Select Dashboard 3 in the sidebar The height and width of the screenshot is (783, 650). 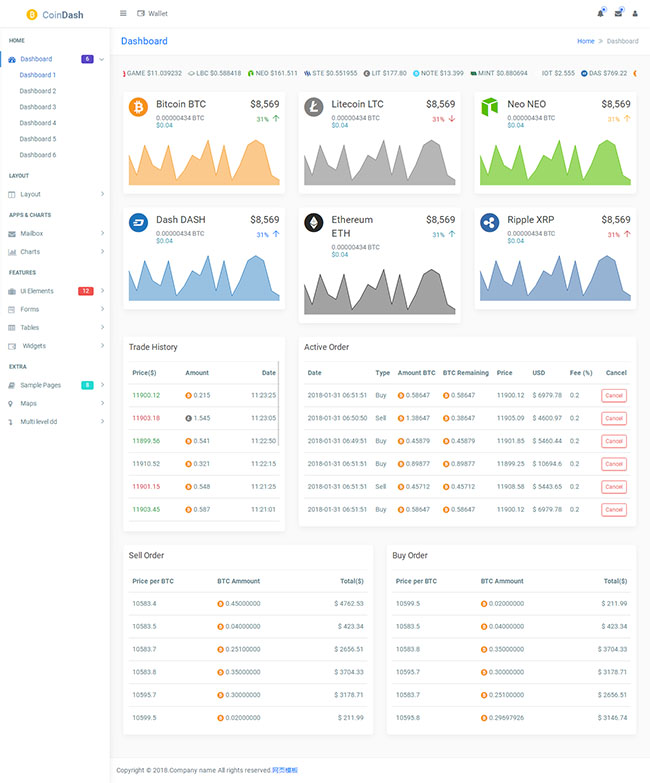click(38, 107)
